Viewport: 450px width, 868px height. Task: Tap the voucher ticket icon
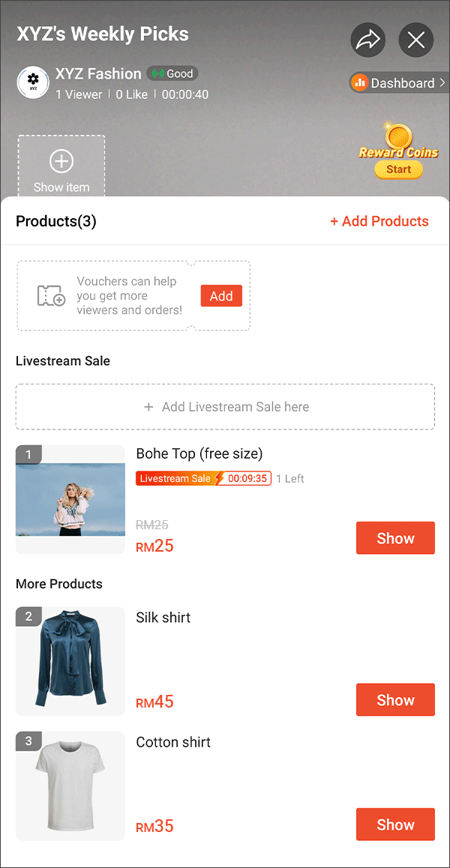click(x=49, y=295)
